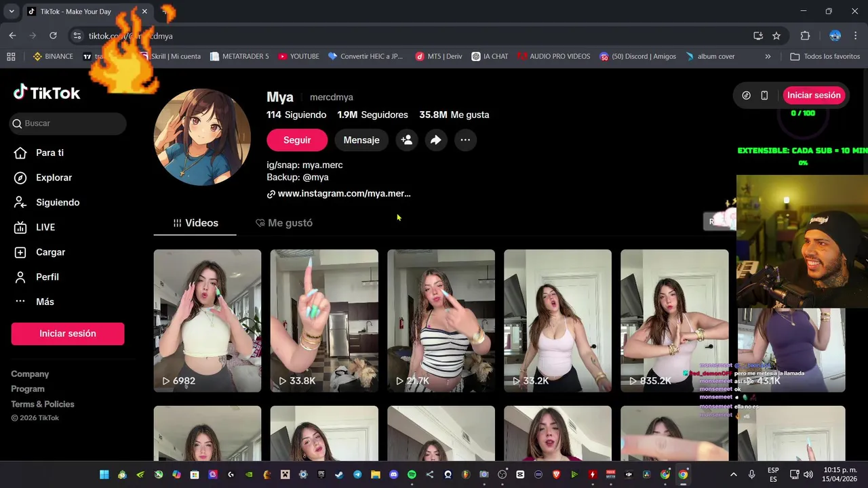Image resolution: width=868 pixels, height=488 pixels.
Task: Open the AUDIO PRO VIDEOS bookmark
Action: point(553,56)
